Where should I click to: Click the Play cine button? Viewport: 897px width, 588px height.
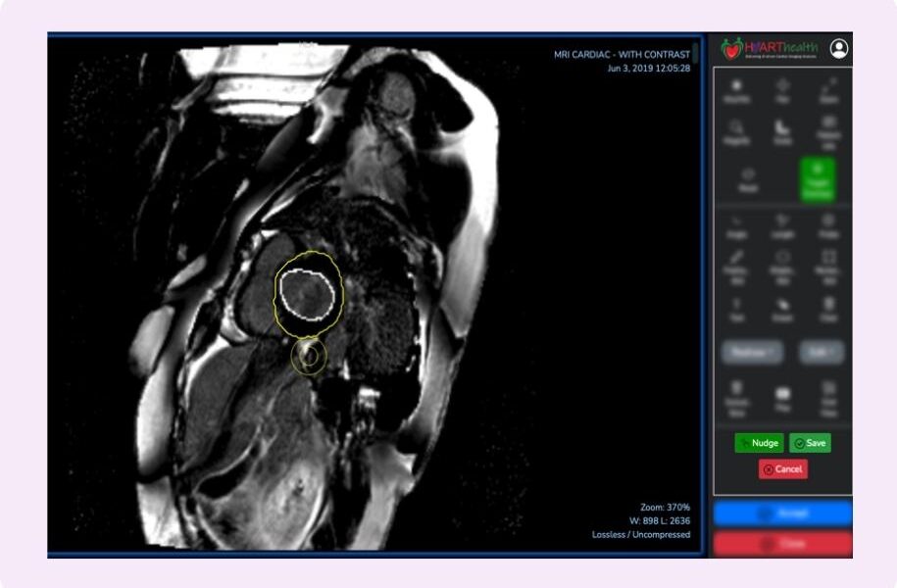pos(783,394)
